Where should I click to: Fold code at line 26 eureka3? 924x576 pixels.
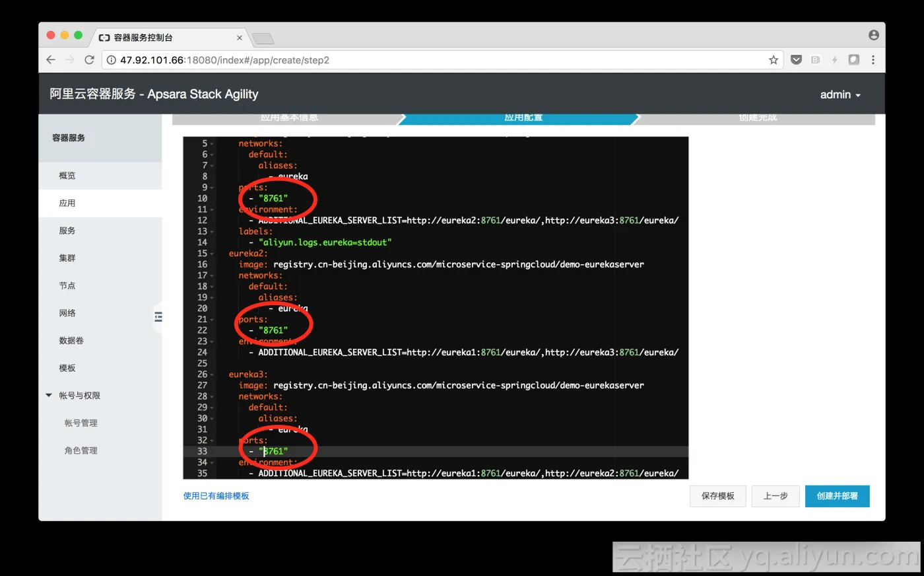(212, 375)
